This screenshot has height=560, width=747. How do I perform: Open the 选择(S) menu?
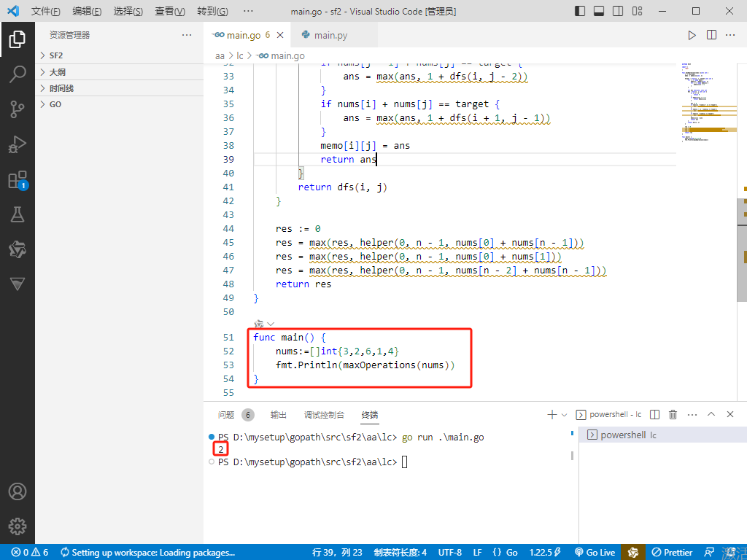point(128,11)
